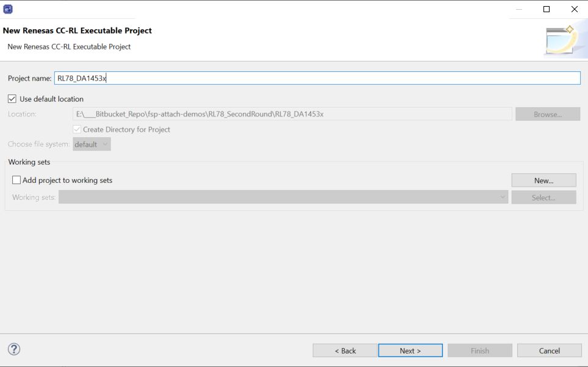Click the Finish button
This screenshot has height=367, width=588.
coord(480,351)
